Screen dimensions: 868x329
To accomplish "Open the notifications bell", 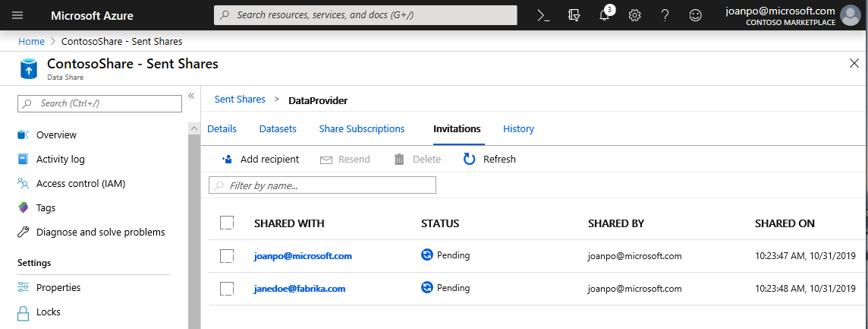I will 605,15.
